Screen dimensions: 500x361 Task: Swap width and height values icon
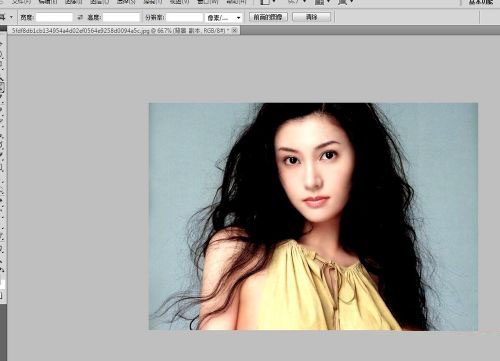(x=80, y=17)
